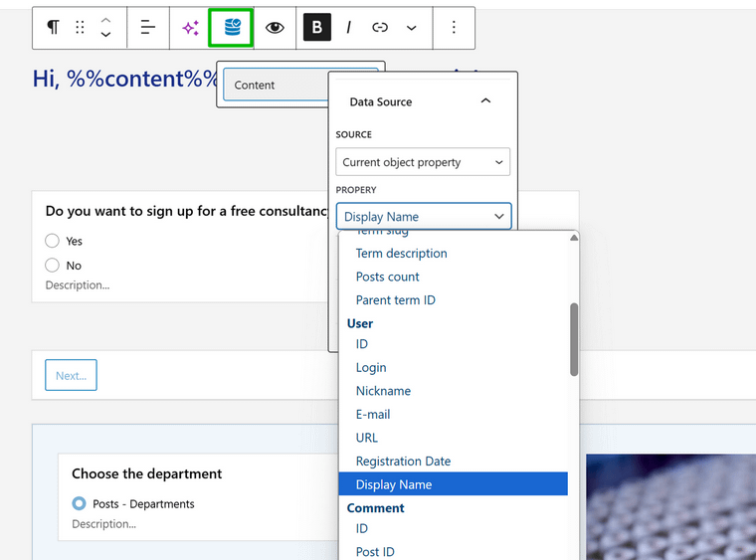Image resolution: width=756 pixels, height=560 pixels.
Task: Click the Next... button
Action: click(71, 375)
